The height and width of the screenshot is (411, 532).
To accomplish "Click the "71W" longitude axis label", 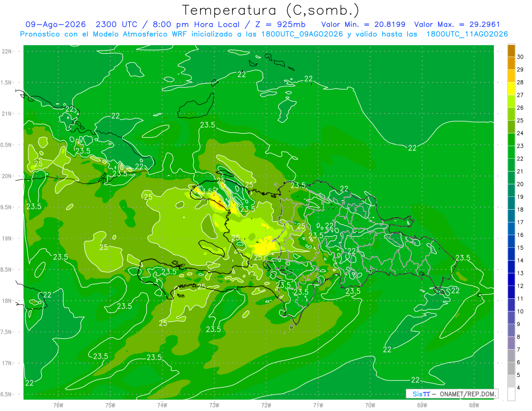I will pyautogui.click(x=318, y=405).
